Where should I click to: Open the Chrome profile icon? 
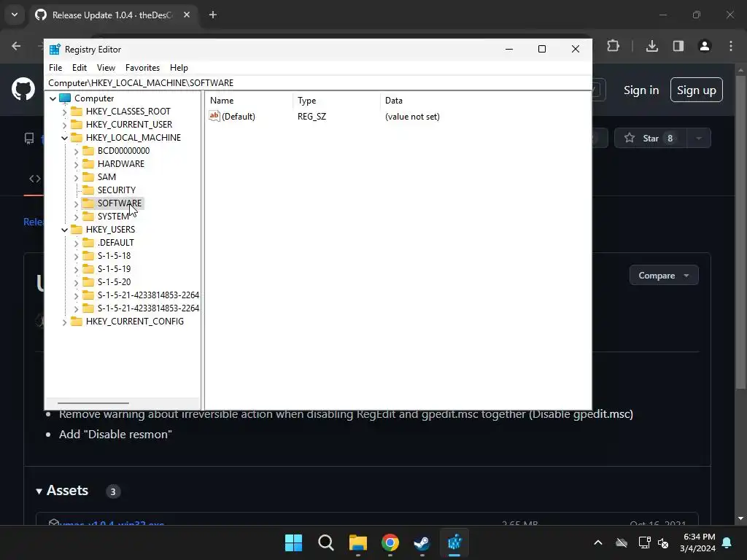[x=704, y=46]
